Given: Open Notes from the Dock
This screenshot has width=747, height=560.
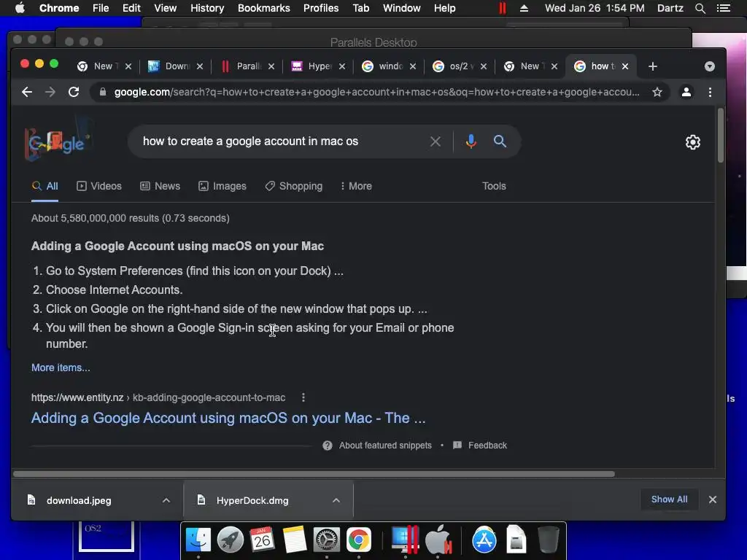Looking at the screenshot, I should pos(295,540).
